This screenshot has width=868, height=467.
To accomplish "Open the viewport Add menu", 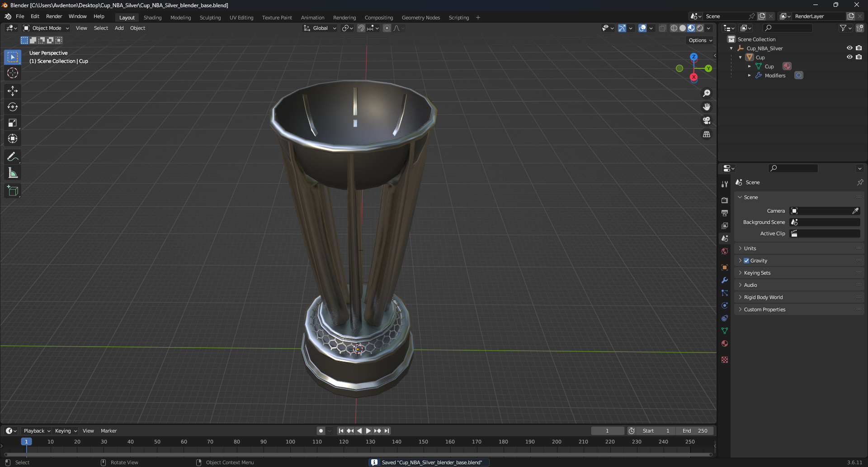I will (x=119, y=28).
